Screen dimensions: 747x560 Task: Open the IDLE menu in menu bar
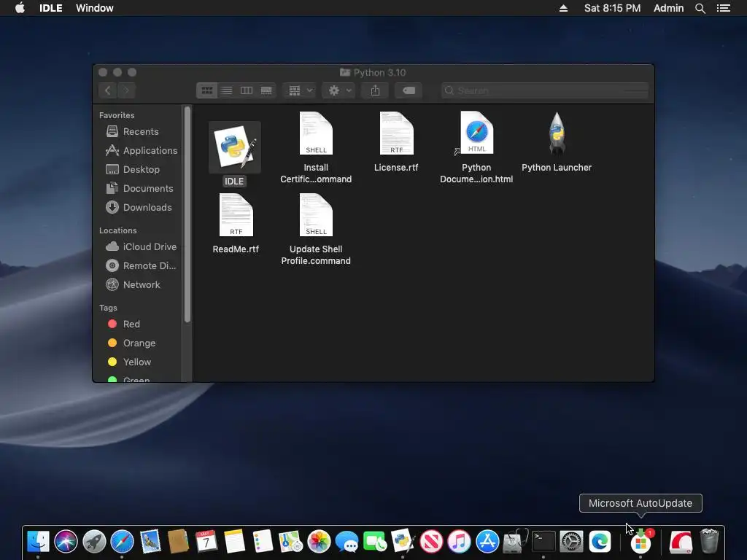coord(50,8)
